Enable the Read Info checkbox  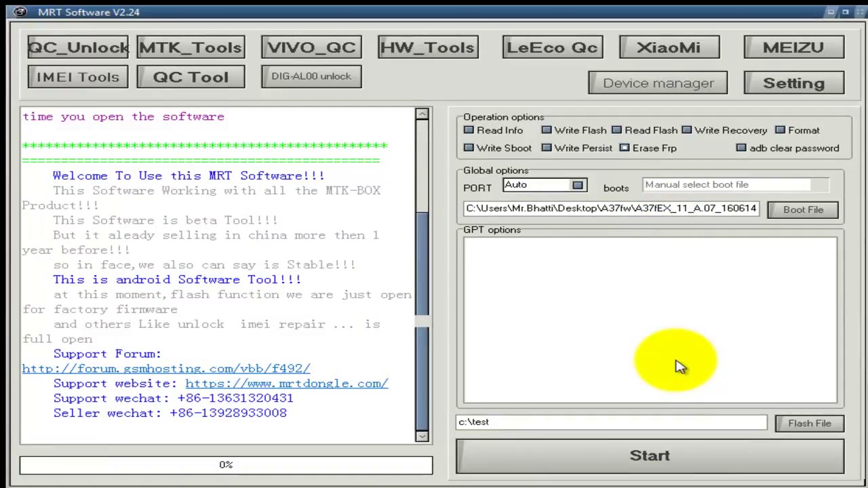(469, 130)
